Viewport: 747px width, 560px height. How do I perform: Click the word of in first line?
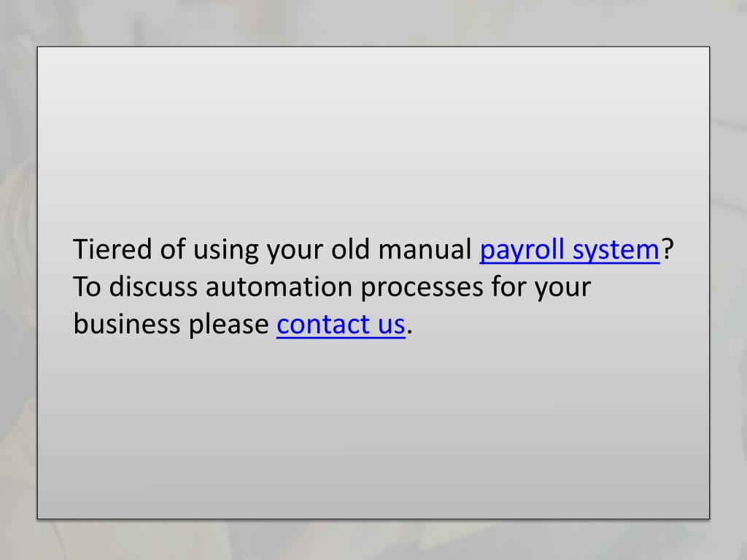(172, 249)
